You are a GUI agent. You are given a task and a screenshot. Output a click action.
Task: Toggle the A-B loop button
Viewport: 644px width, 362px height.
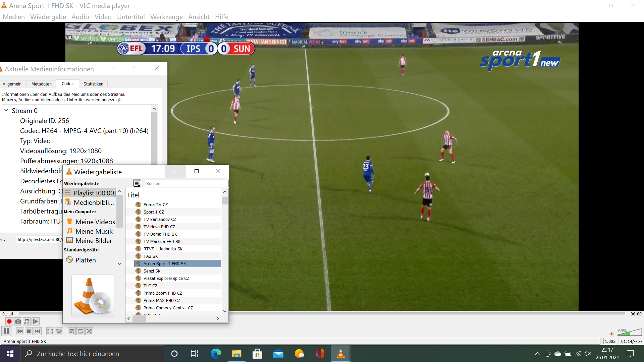[x=27, y=321]
